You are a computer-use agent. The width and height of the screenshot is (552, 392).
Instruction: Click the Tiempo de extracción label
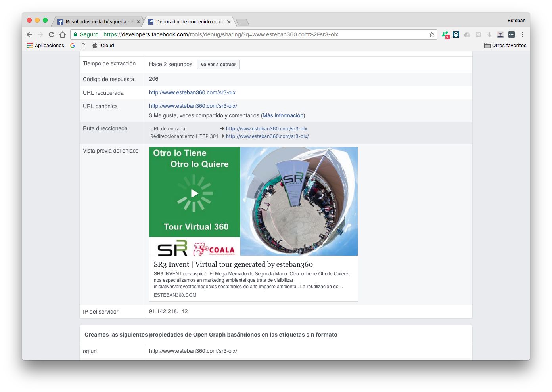pyautogui.click(x=109, y=63)
